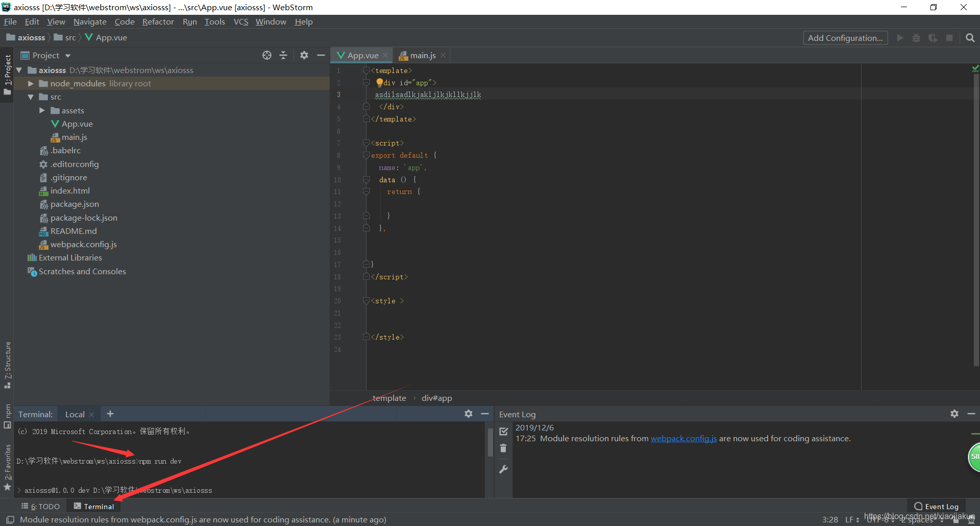The width and height of the screenshot is (980, 526).
Task: Click the 3:28 cursor position in status bar
Action: (x=830, y=519)
